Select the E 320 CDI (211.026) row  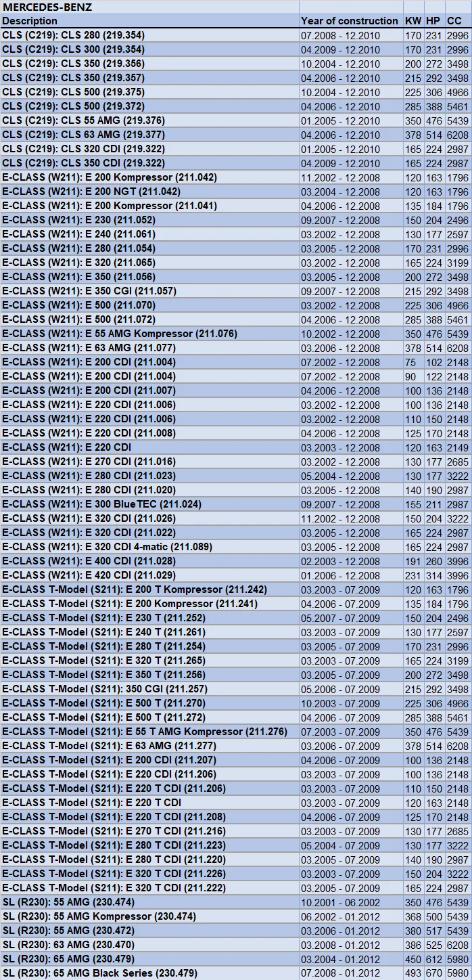[236, 518]
